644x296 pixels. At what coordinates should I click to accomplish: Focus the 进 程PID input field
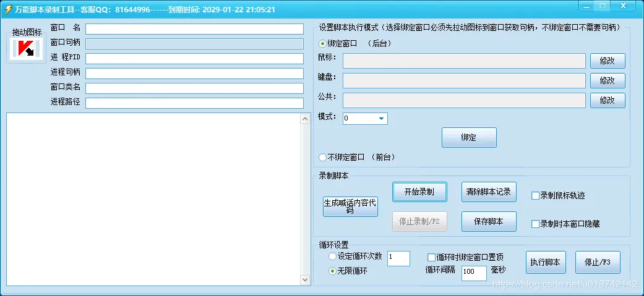tap(194, 58)
